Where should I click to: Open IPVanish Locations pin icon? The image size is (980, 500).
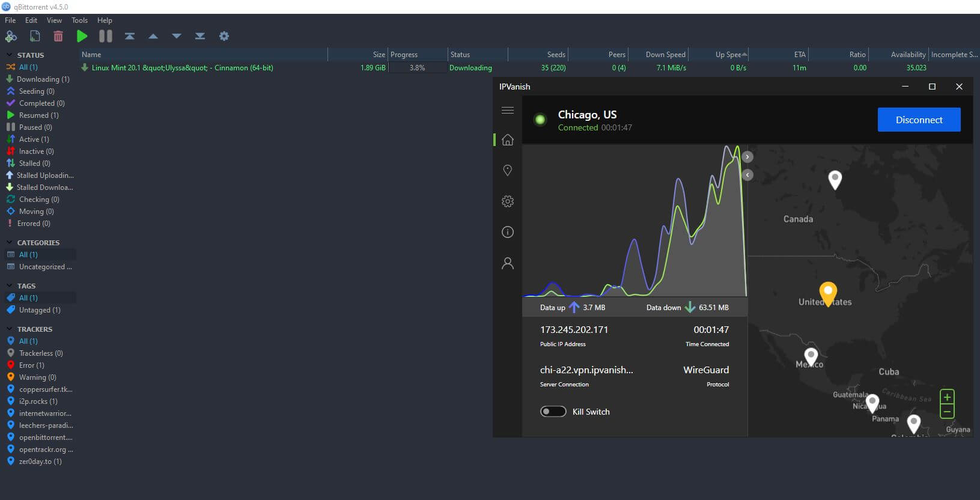(x=508, y=171)
